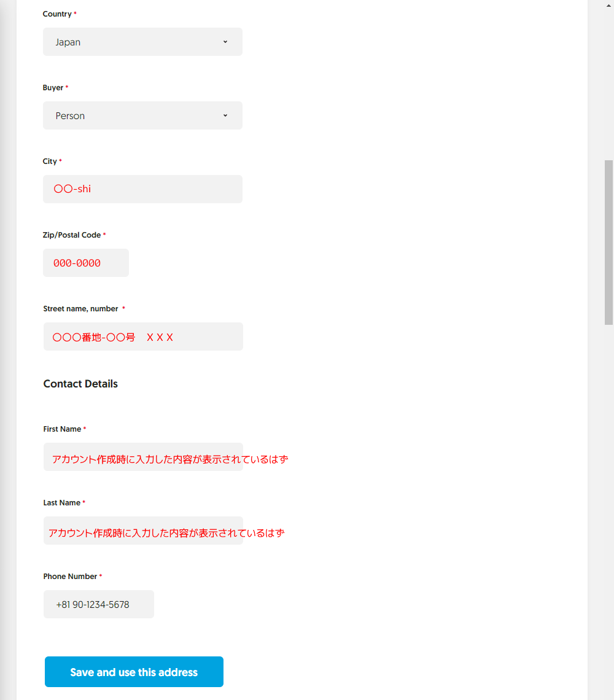Click the City input field

(142, 189)
